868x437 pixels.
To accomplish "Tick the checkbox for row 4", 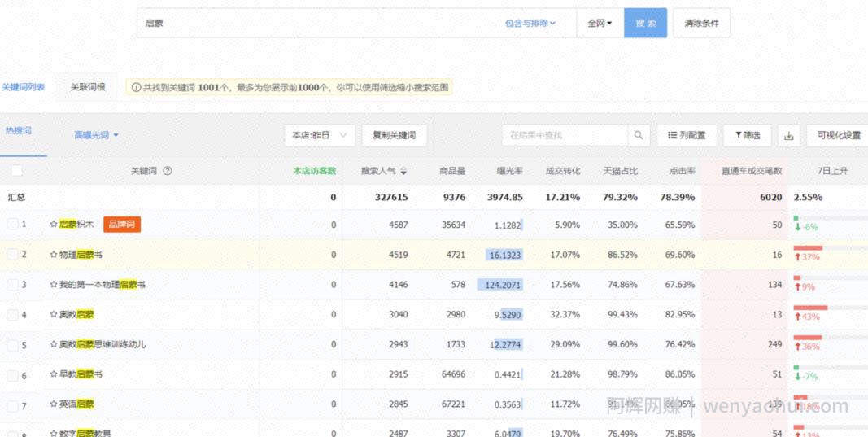I will tap(12, 315).
